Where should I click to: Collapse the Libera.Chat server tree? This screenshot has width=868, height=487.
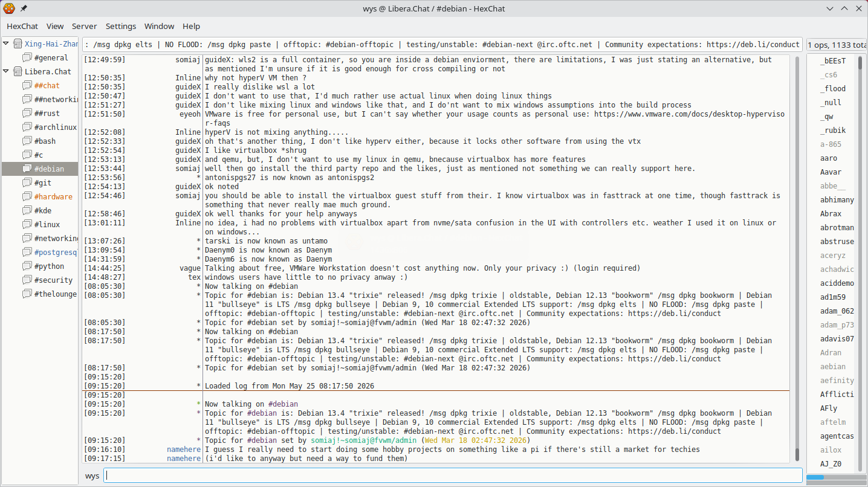(6, 71)
